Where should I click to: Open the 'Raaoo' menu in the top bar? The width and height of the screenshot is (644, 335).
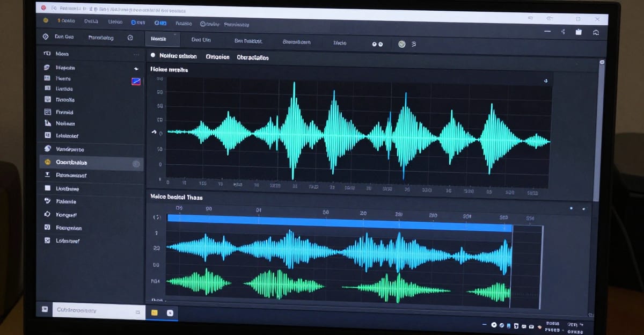pos(184,23)
